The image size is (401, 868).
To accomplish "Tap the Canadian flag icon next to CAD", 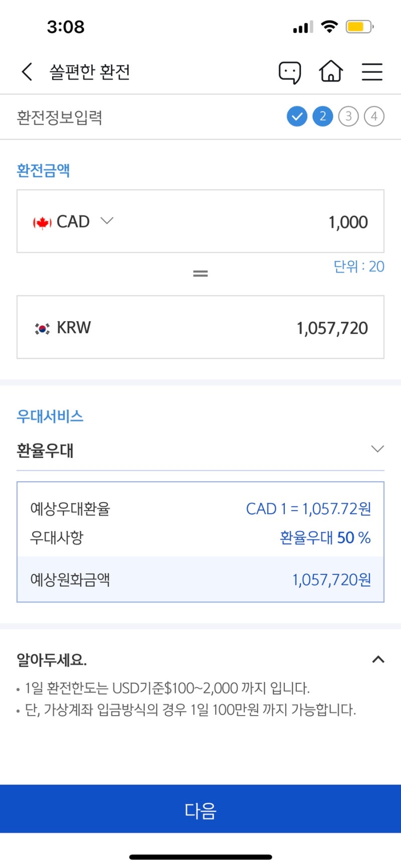I will tap(42, 221).
